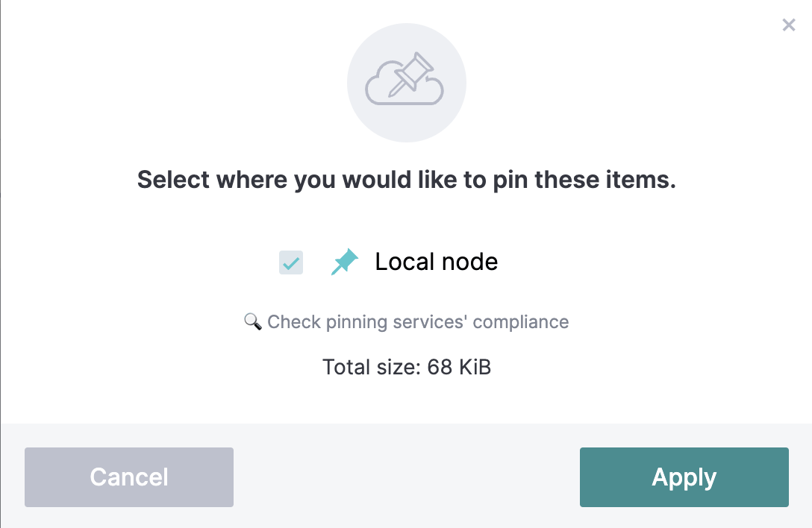Click the gray circular header illustration
The width and height of the screenshot is (812, 528).
pyautogui.click(x=407, y=82)
